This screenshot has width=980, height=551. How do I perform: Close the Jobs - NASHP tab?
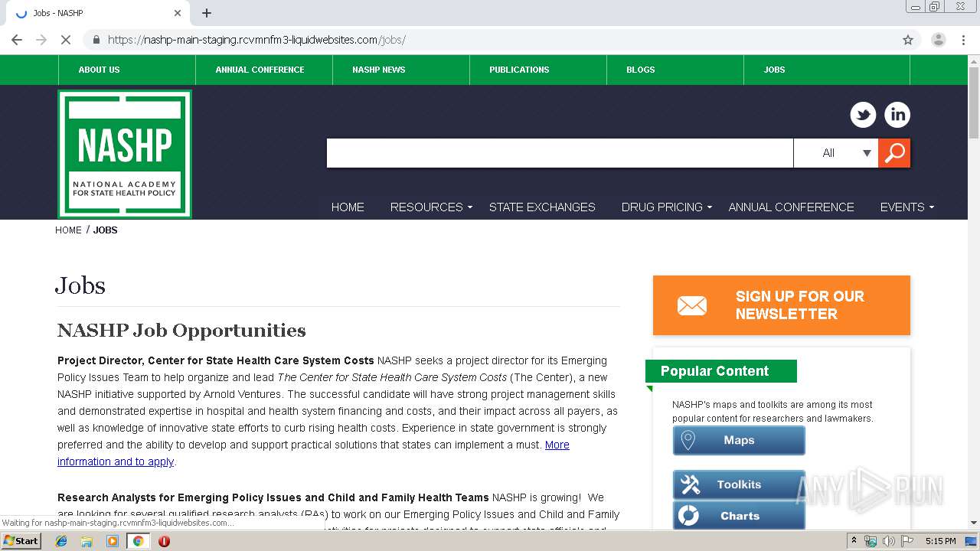tap(178, 13)
